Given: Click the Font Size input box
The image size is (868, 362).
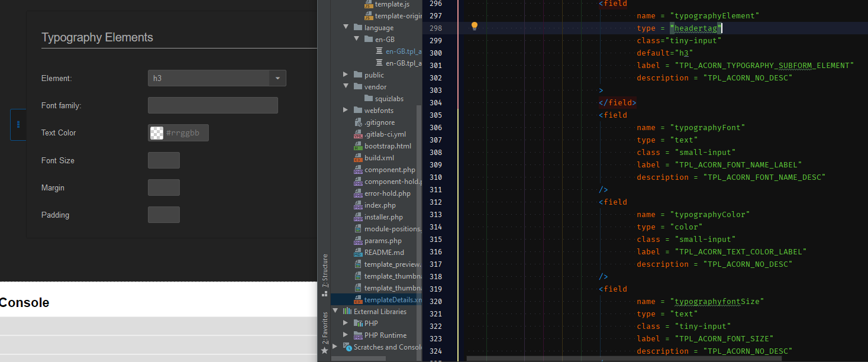Looking at the screenshot, I should (164, 160).
